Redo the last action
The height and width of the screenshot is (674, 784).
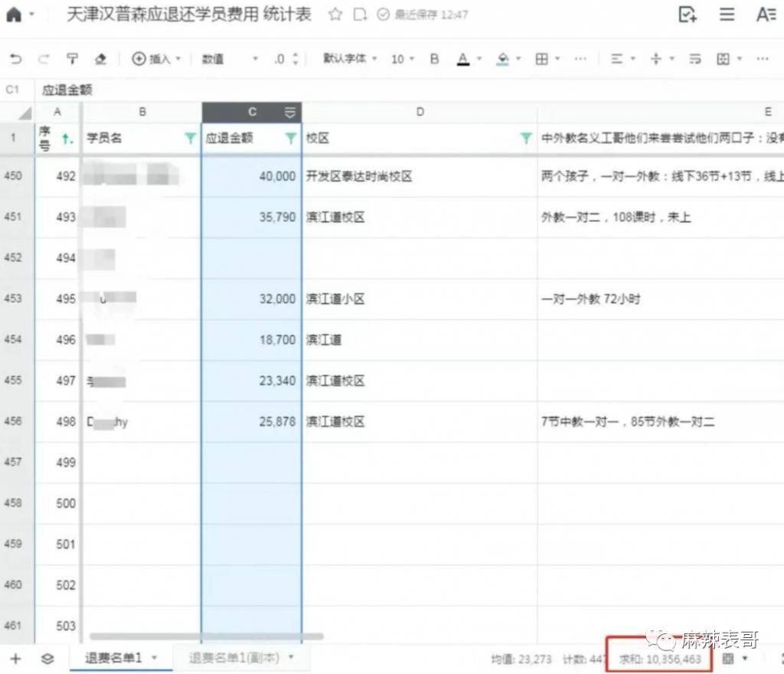pos(44,59)
